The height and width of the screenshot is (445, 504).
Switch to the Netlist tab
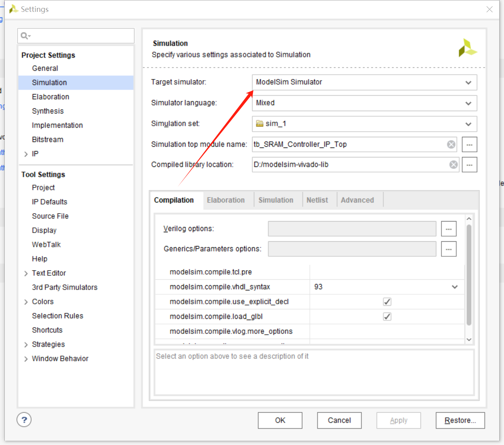pyautogui.click(x=317, y=200)
